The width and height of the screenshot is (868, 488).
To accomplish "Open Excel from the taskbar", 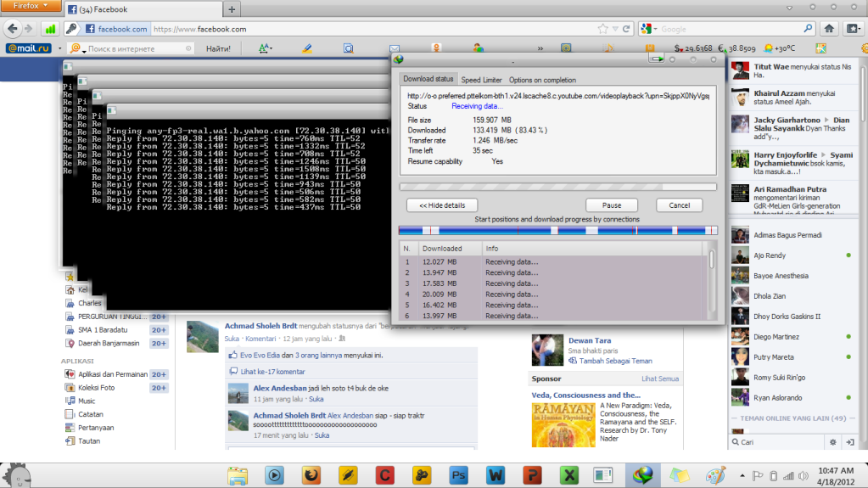I will [569, 475].
